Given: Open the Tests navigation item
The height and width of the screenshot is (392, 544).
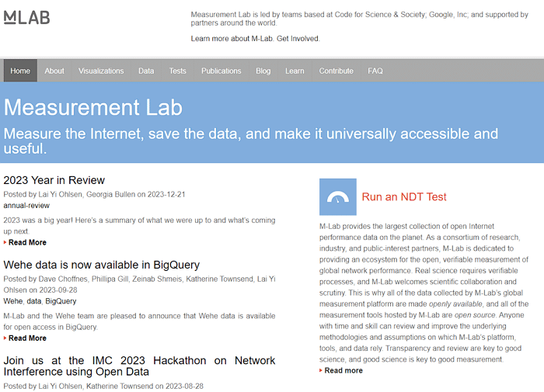Looking at the screenshot, I should 178,71.
